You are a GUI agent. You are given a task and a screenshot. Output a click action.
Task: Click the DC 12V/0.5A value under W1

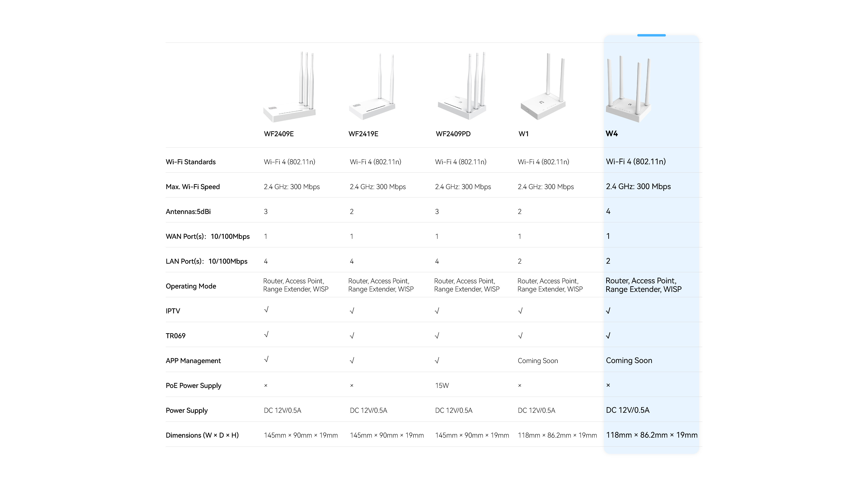click(536, 410)
